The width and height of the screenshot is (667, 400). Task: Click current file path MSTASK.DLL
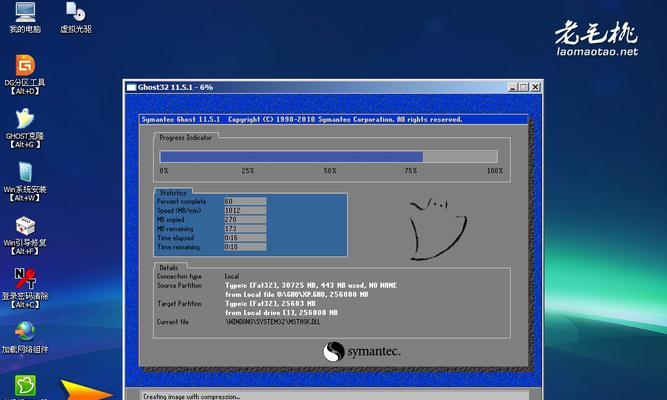[x=272, y=322]
